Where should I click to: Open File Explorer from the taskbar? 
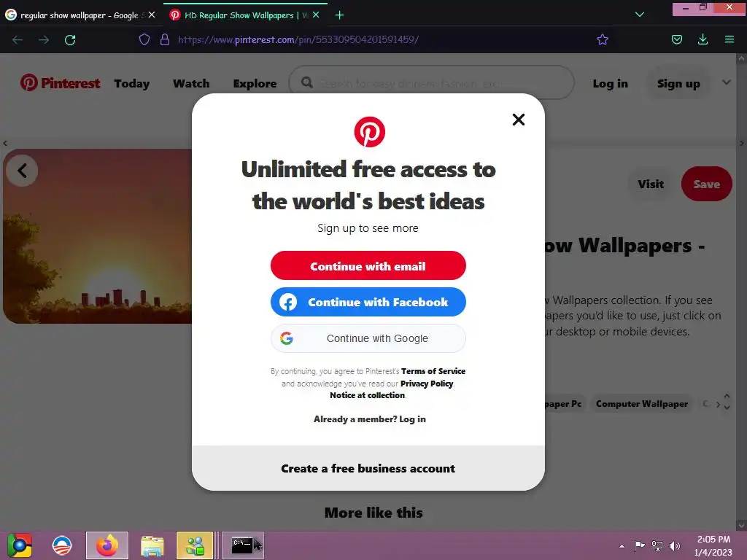(152, 545)
